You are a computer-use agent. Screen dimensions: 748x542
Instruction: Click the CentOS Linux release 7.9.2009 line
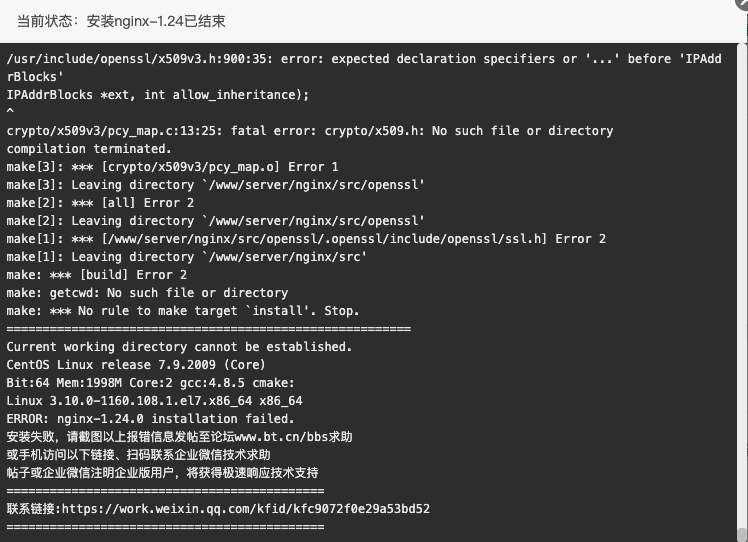(136, 365)
